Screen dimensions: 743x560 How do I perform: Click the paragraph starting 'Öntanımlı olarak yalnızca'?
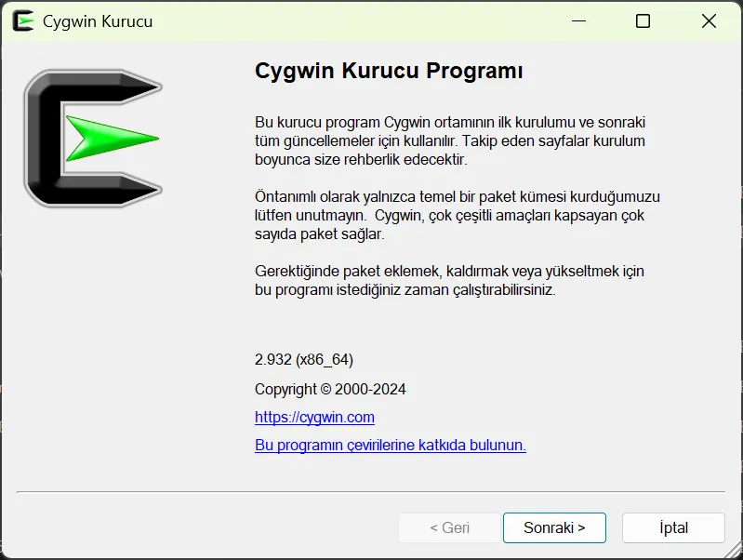pyautogui.click(x=458, y=215)
